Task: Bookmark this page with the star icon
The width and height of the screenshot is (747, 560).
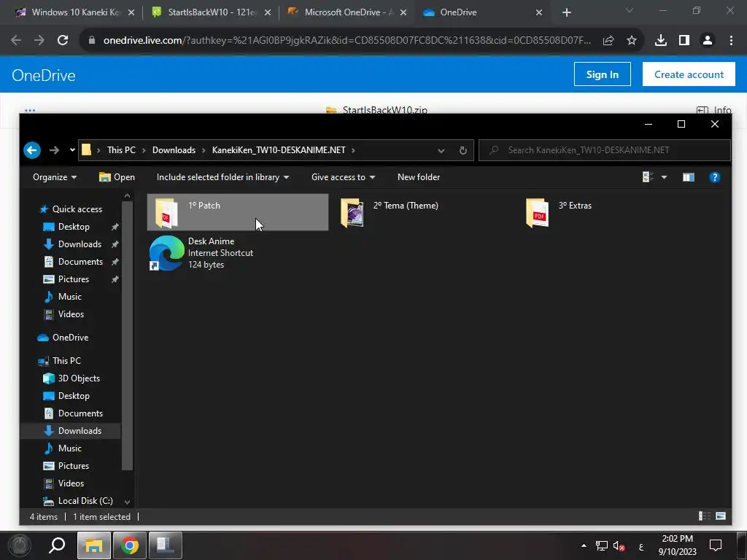Action: click(631, 41)
